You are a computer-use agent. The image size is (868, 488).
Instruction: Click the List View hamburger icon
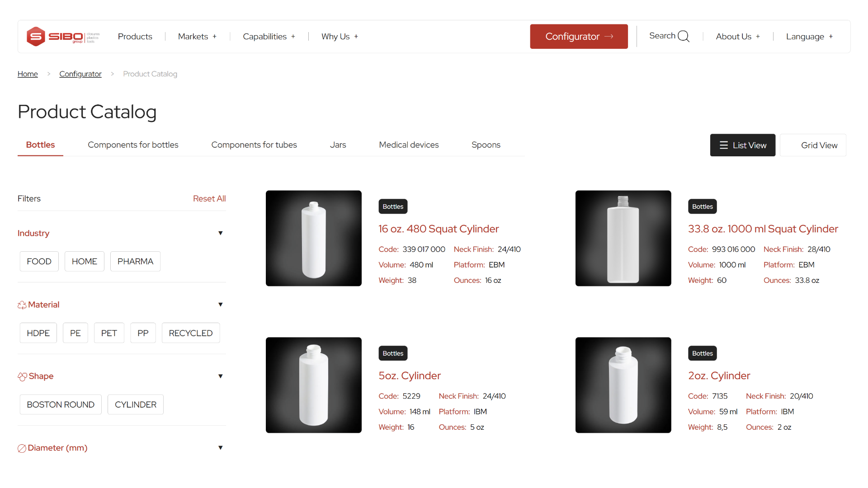[723, 145]
